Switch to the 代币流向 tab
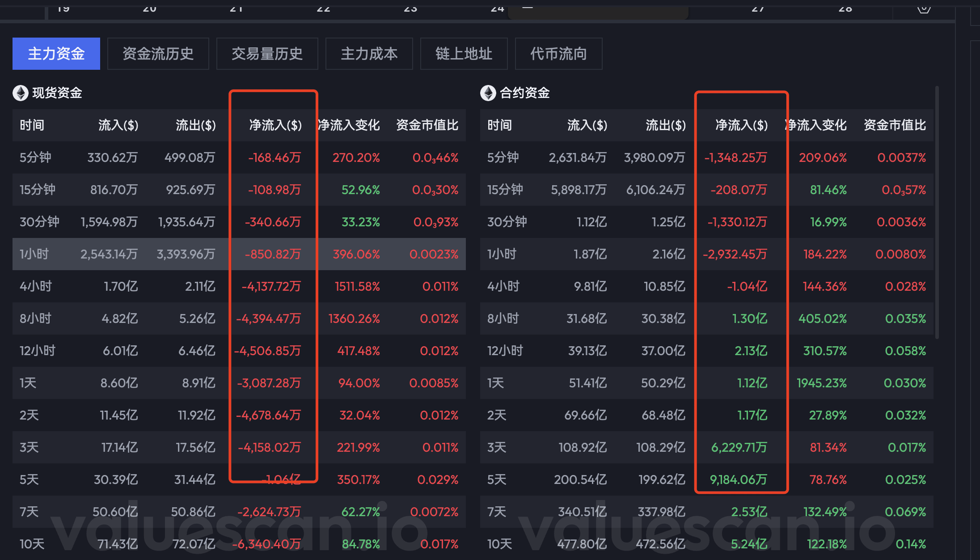 (558, 54)
